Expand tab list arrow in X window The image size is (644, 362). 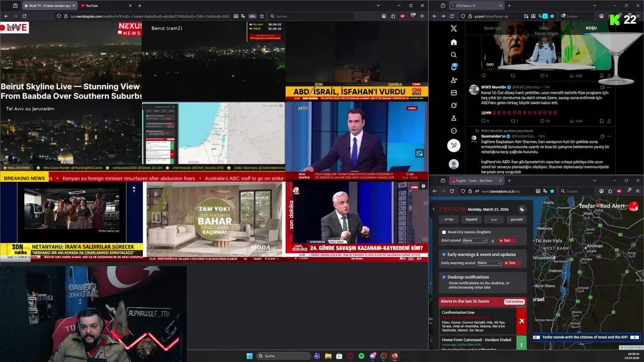point(594,6)
